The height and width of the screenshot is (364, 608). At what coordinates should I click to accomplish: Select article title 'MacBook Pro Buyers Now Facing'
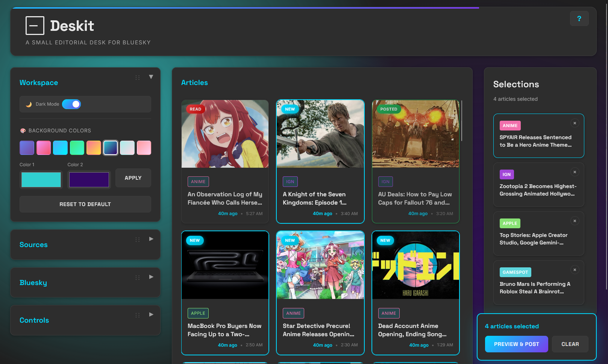224,330
